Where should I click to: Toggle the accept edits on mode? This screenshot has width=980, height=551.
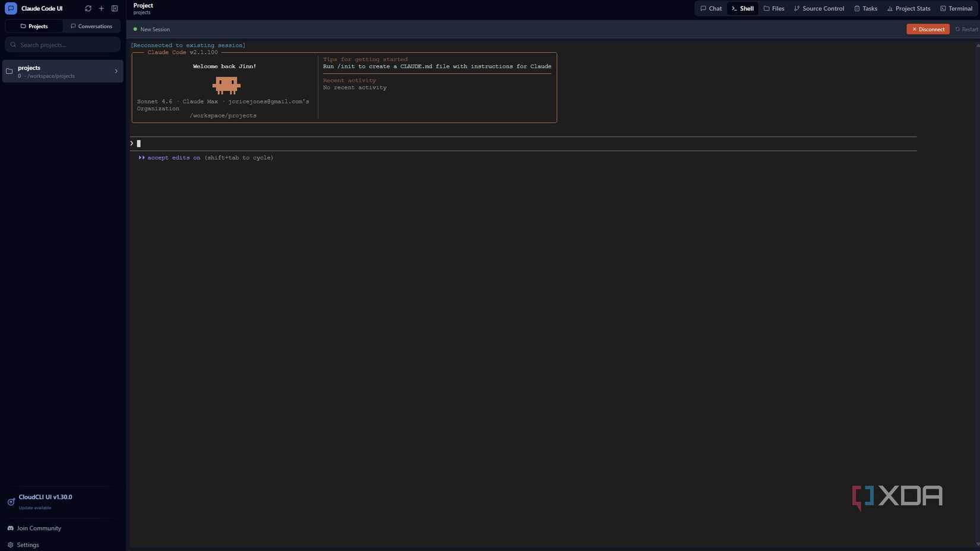coord(173,157)
